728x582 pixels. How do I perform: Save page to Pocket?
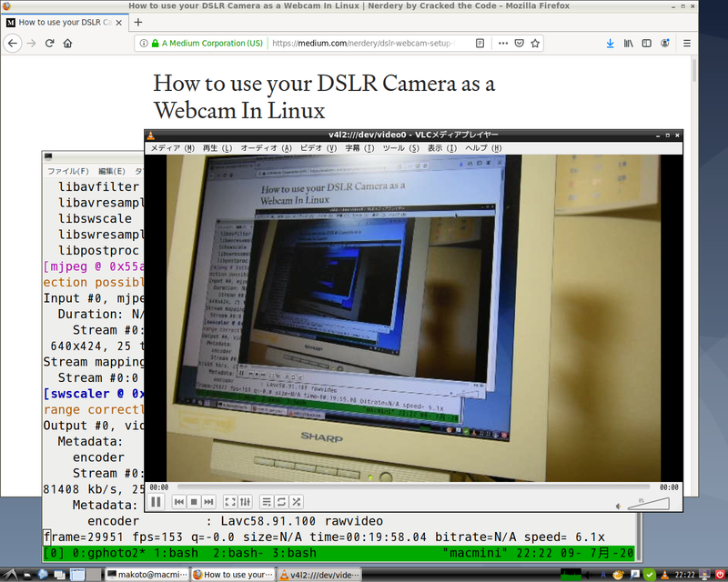coord(519,43)
